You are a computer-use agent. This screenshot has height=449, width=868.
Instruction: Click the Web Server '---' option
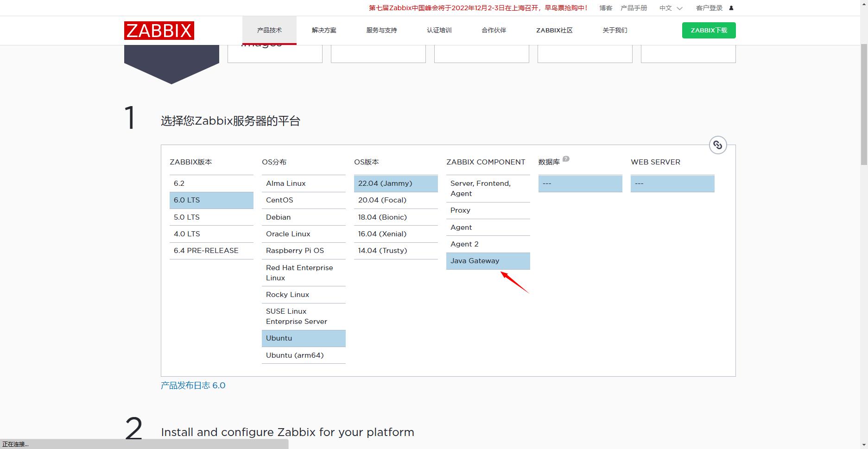(x=672, y=183)
